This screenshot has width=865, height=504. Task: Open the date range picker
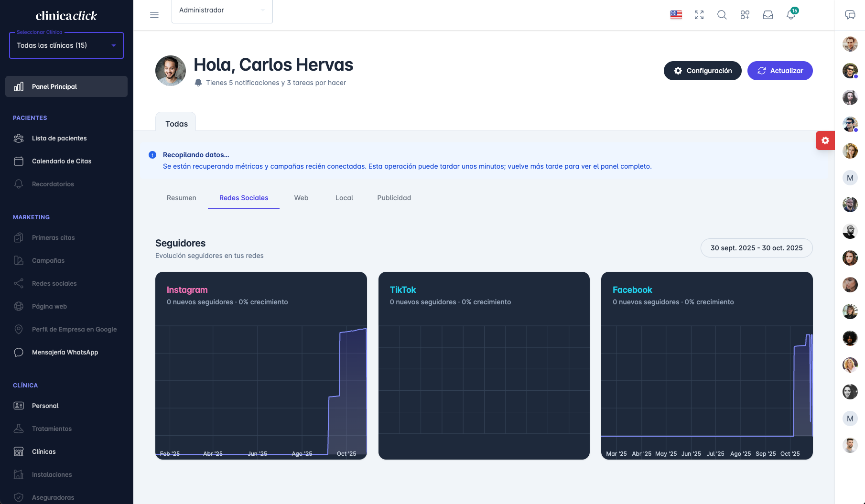(756, 248)
